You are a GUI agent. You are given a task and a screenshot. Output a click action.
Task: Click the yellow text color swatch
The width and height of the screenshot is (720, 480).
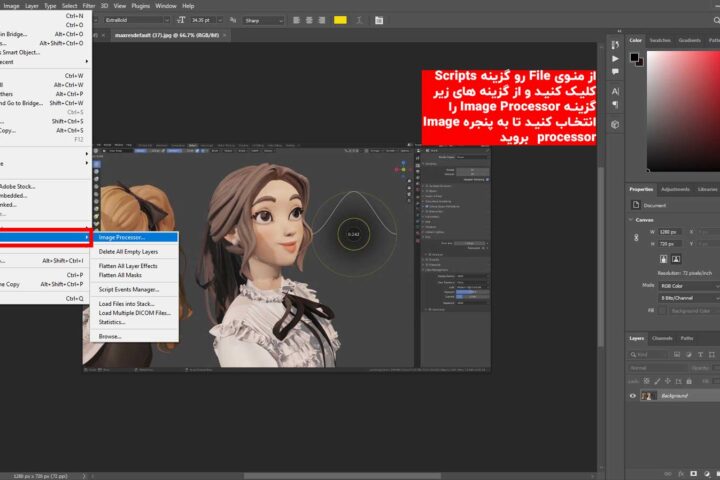click(340, 20)
